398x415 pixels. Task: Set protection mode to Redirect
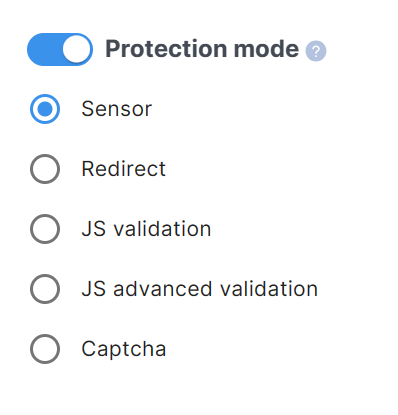click(x=45, y=169)
